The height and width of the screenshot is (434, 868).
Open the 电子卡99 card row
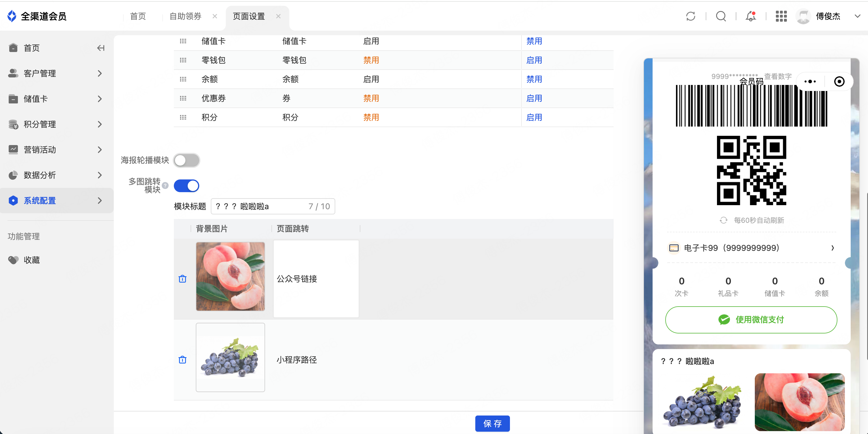751,248
